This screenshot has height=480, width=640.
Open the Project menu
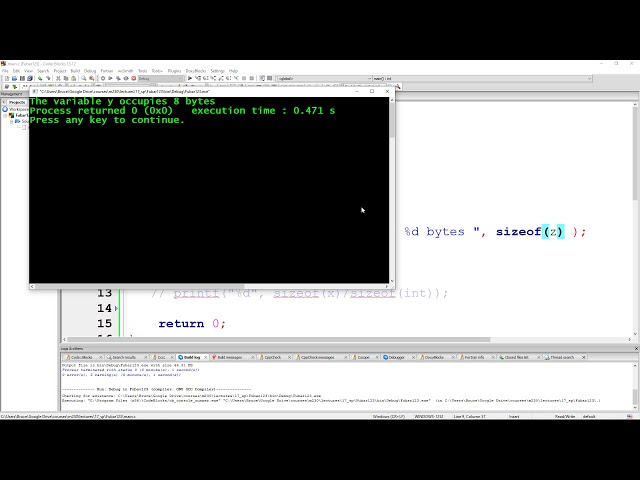(60, 71)
